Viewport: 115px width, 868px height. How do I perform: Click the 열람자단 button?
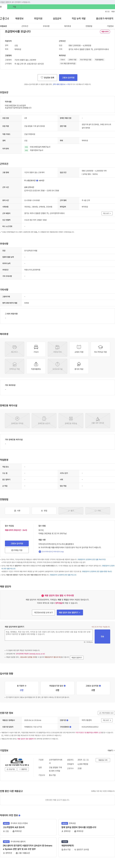point(23,769)
